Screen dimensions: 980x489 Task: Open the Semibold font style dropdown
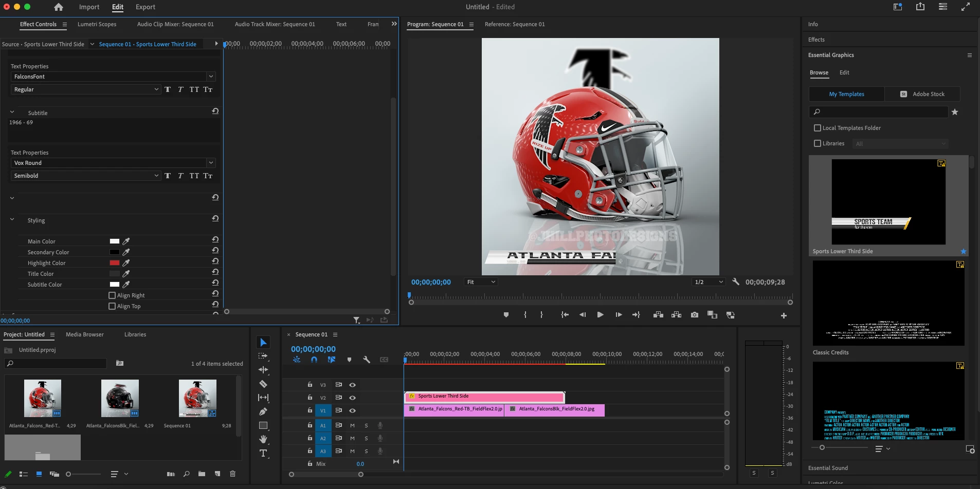pyautogui.click(x=85, y=176)
